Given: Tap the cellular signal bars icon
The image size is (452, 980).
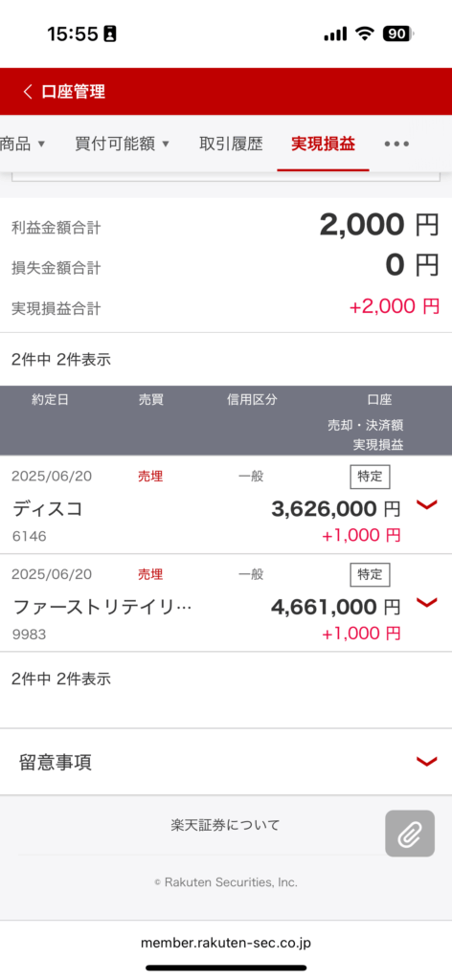Looking at the screenshot, I should point(335,34).
